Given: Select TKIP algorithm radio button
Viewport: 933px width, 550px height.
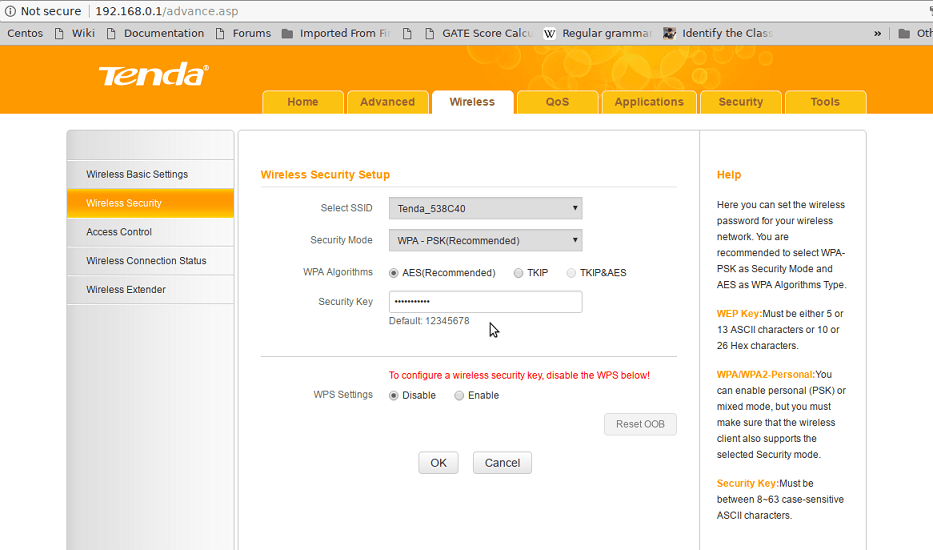Looking at the screenshot, I should click(518, 273).
